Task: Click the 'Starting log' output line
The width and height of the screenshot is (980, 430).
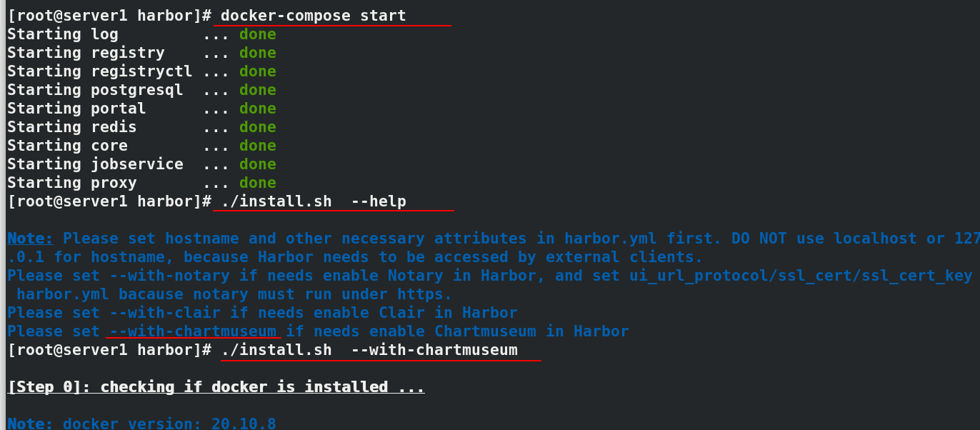Action: pyautogui.click(x=141, y=34)
